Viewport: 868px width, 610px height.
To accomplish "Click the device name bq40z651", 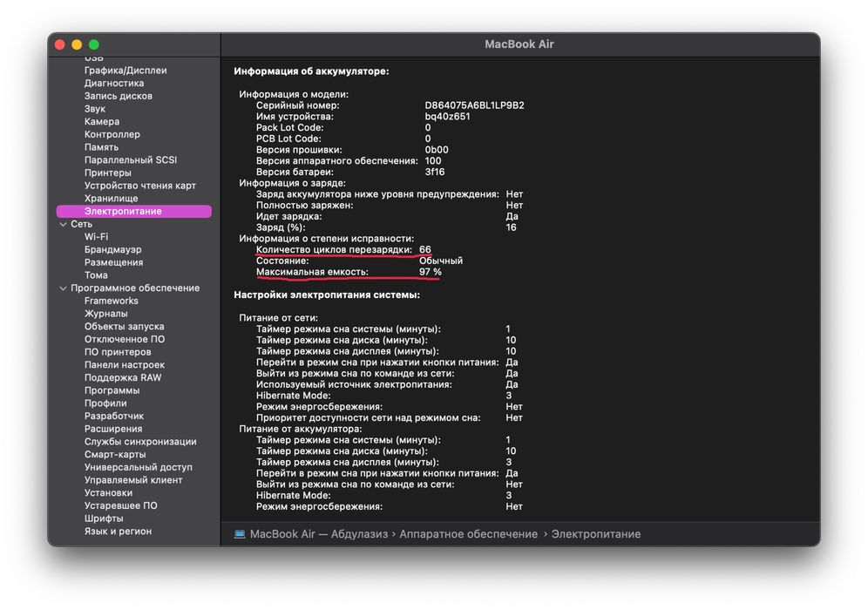I will click(x=447, y=116).
